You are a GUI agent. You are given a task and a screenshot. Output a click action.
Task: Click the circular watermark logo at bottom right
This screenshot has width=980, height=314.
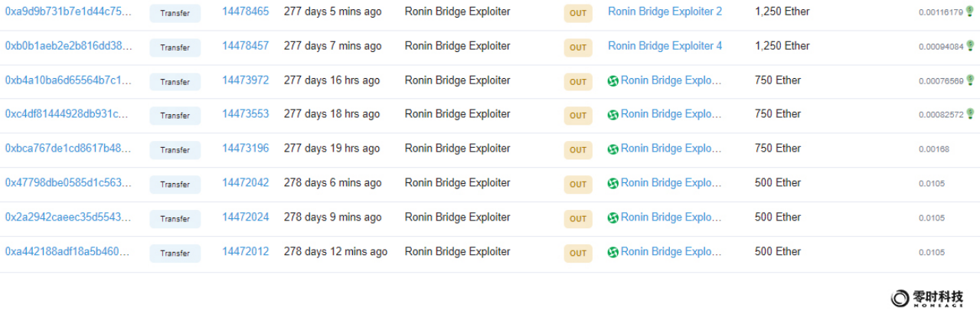(x=900, y=298)
